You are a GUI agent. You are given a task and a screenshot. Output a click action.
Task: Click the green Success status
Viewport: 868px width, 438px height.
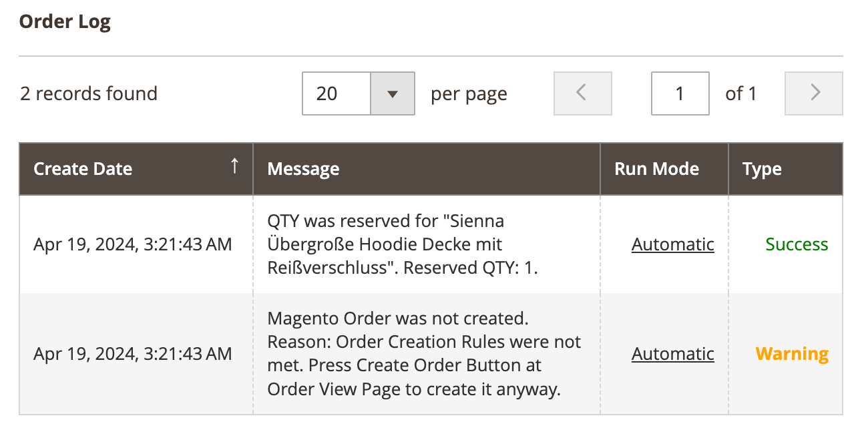pos(797,244)
